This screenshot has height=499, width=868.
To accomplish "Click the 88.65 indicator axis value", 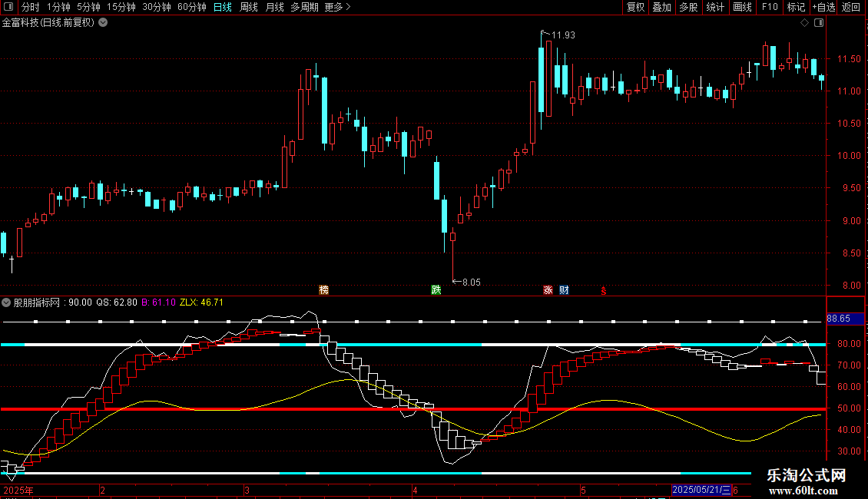I will [x=845, y=319].
